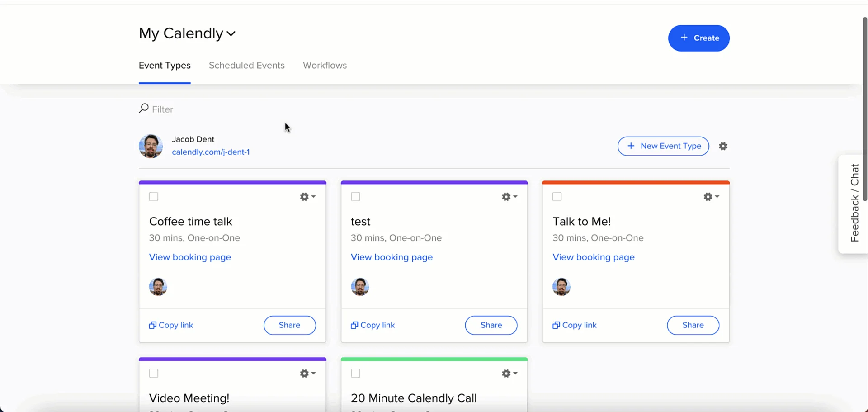The image size is (868, 412).
Task: Click the 20 Minute Calendly Call title
Action: point(414,398)
